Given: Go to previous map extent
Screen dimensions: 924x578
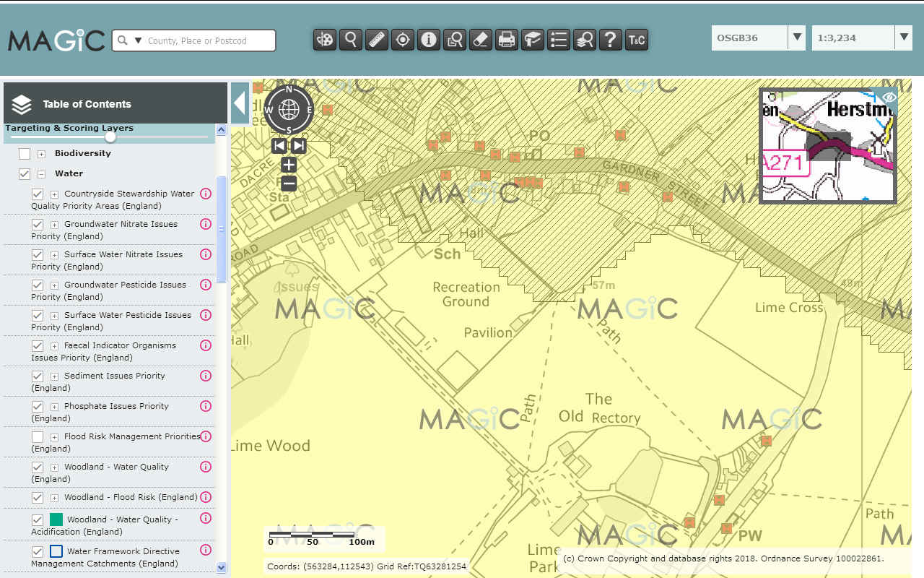Looking at the screenshot, I should 279,146.
